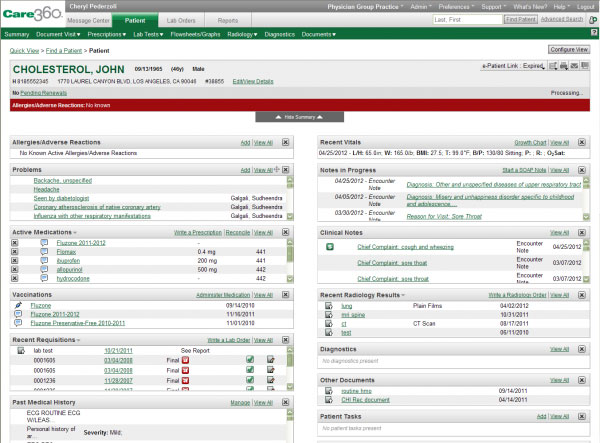This screenshot has height=443, width=600.
Task: Open the Quick View breadcrumb link
Action: 24,50
